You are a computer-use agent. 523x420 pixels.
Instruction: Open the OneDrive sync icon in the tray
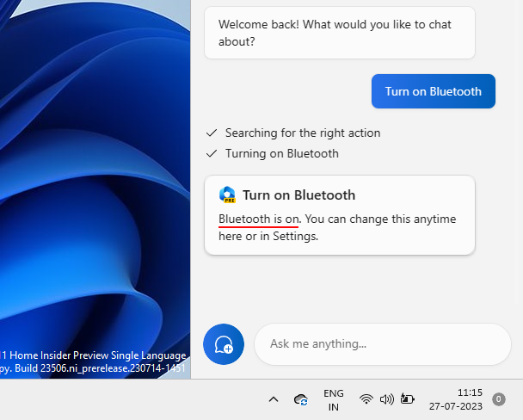pos(301,399)
